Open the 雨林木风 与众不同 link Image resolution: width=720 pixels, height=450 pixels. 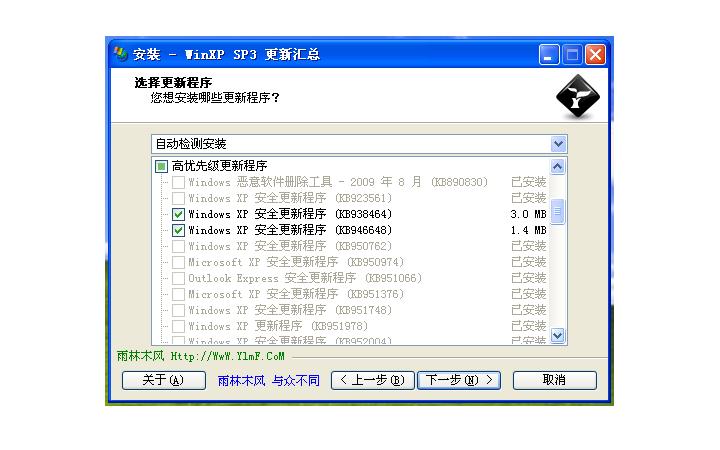[269, 381]
